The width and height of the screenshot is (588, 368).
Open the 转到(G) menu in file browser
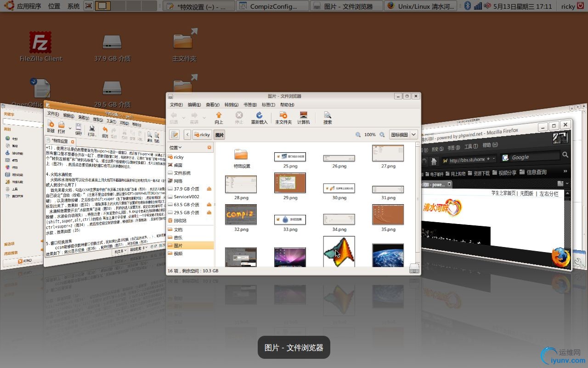(x=232, y=105)
